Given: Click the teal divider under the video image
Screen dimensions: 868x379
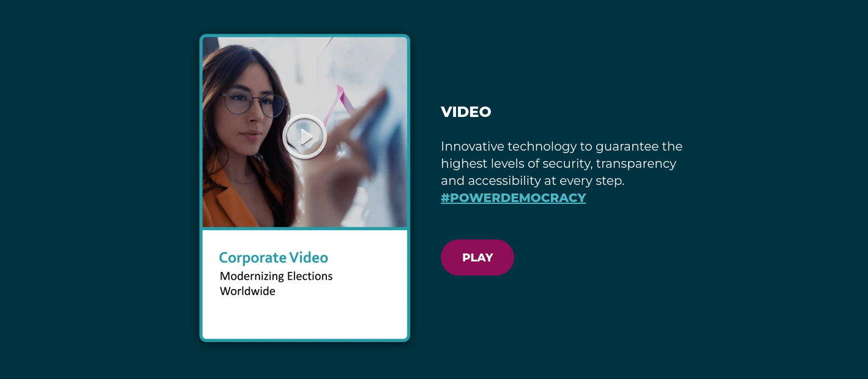Looking at the screenshot, I should 305,228.
